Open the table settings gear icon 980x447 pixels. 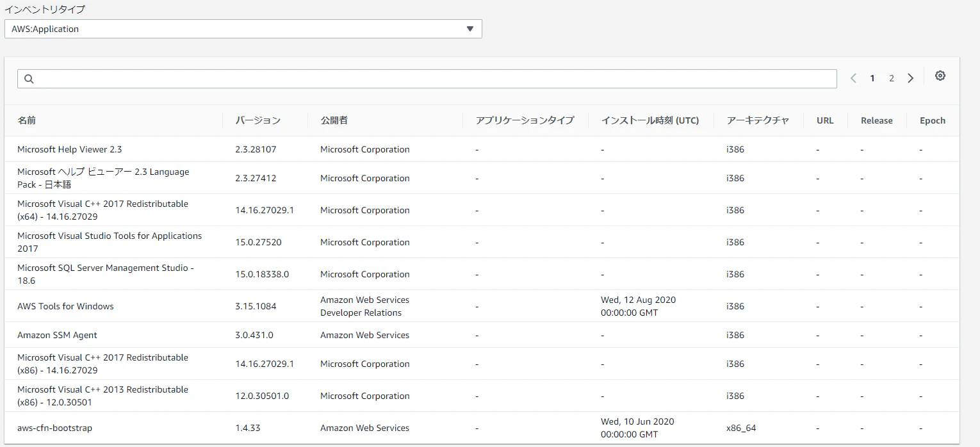pos(940,76)
